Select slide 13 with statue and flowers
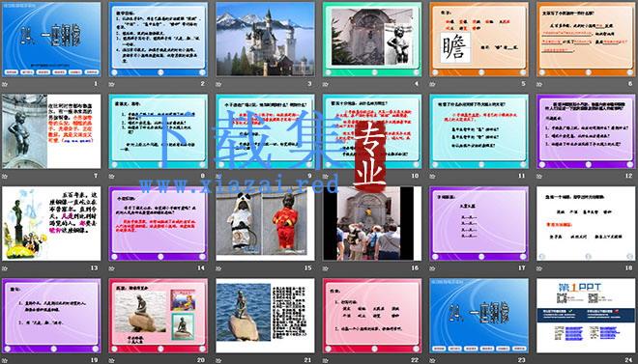Viewport: 638px width, 364px height. point(51,223)
